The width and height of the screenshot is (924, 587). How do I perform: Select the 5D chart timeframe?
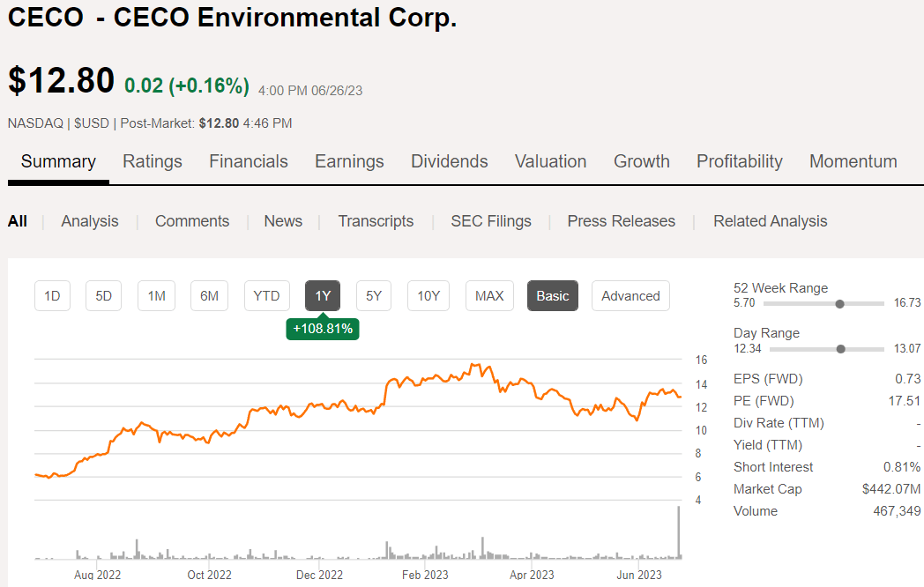pos(103,295)
